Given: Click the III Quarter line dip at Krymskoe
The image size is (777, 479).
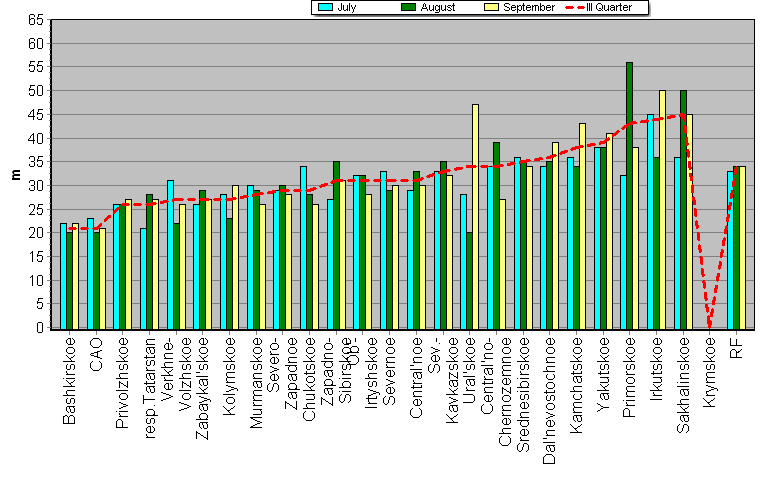Looking at the screenshot, I should [x=710, y=325].
